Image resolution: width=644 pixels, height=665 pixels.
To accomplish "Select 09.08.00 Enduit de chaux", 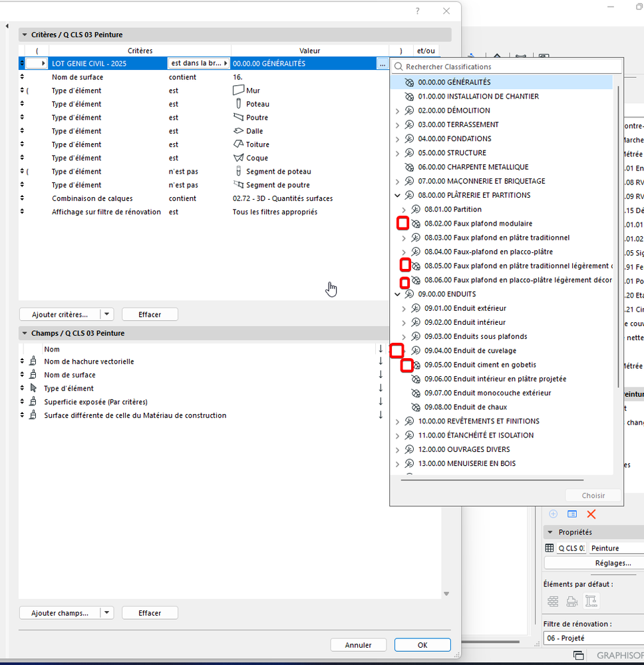I will [466, 407].
